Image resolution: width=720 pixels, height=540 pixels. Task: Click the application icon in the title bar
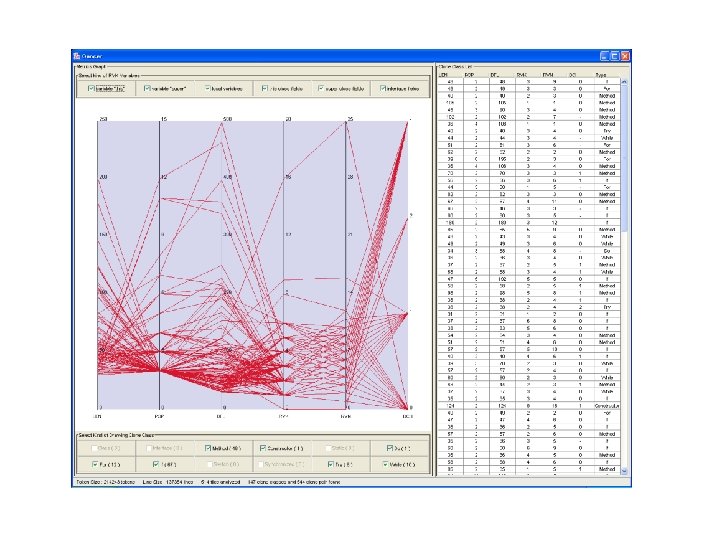(x=77, y=56)
